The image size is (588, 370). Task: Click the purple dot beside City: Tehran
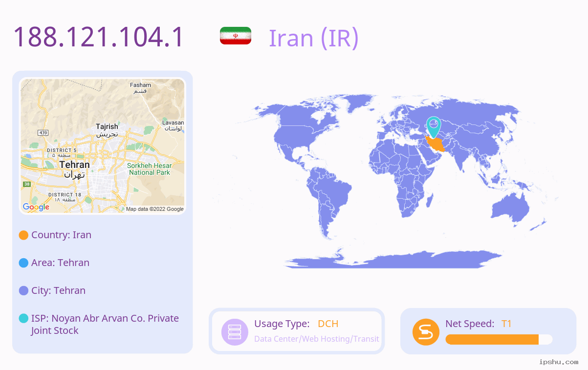[x=23, y=291]
